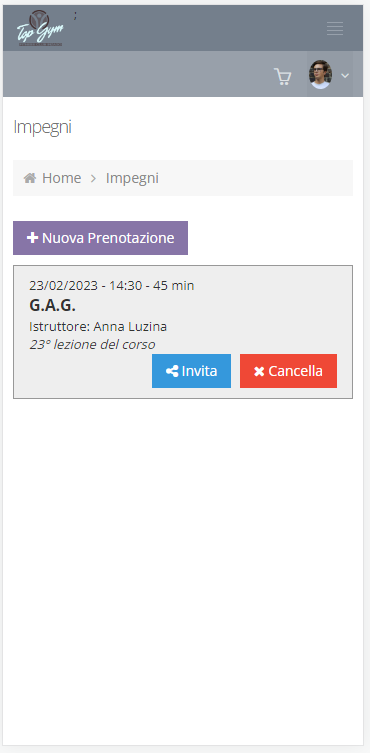Open the shopping cart
Image resolution: width=370 pixels, height=753 pixels.
283,76
